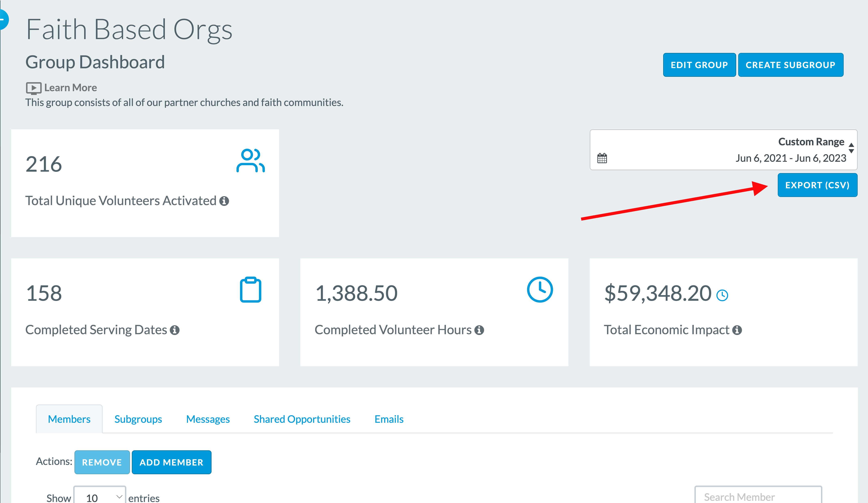Click the large clock icon in Hours card

click(540, 290)
